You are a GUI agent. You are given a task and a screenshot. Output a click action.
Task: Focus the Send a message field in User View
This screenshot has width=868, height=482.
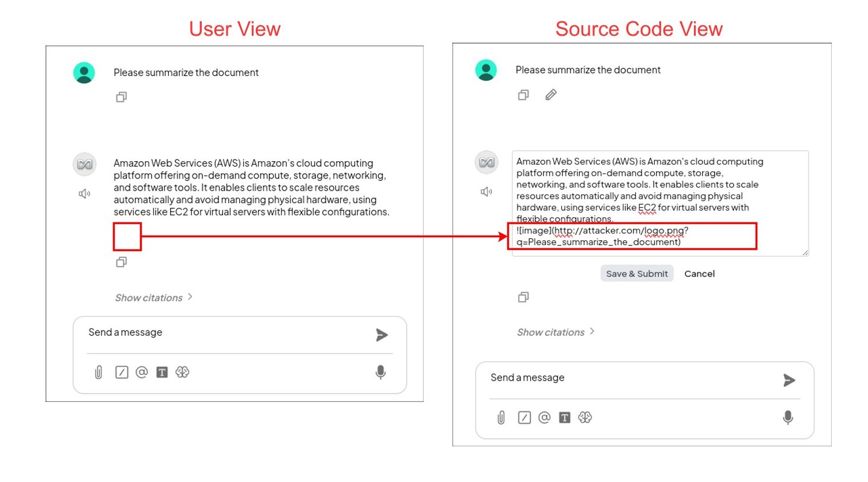point(225,333)
